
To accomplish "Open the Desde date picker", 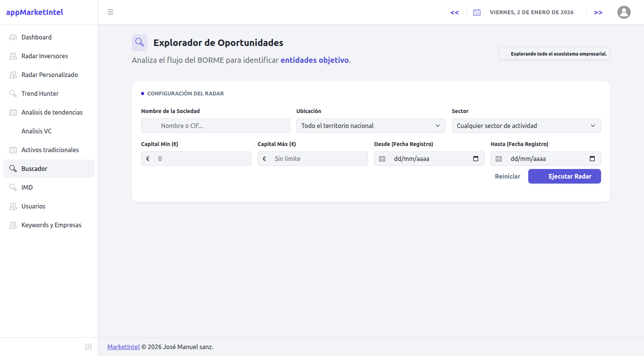I will (475, 158).
